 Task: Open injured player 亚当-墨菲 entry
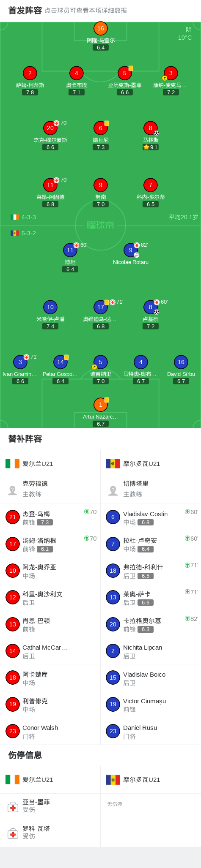(50, 805)
